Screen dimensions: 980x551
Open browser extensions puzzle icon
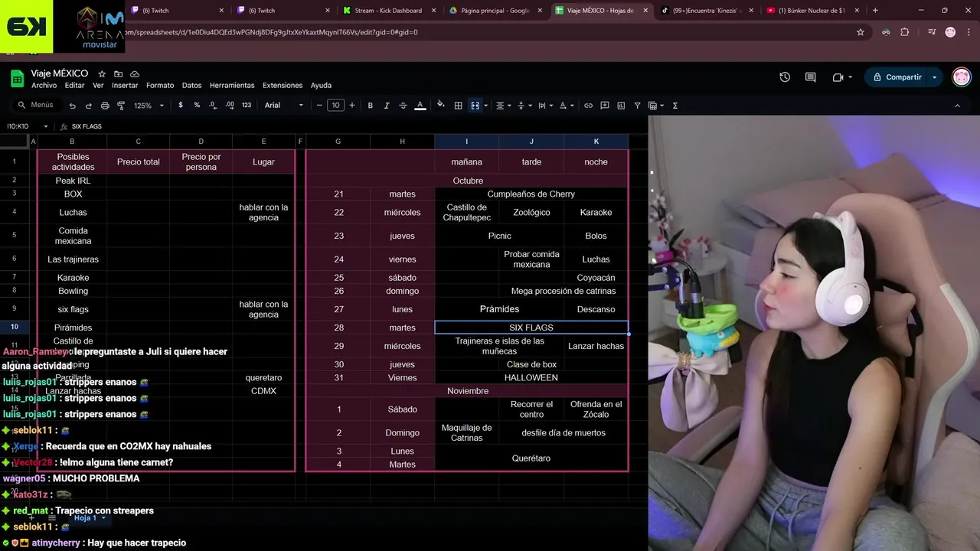point(905,32)
